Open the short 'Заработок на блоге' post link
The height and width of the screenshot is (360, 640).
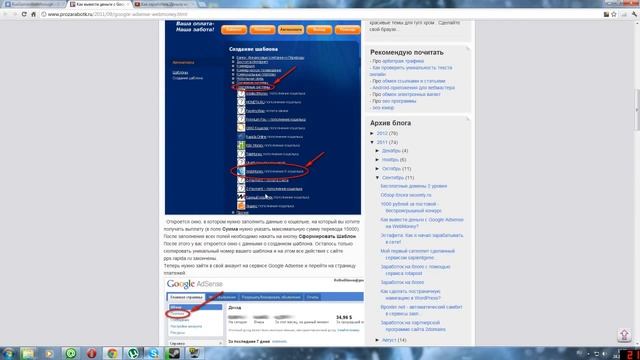tap(402, 282)
